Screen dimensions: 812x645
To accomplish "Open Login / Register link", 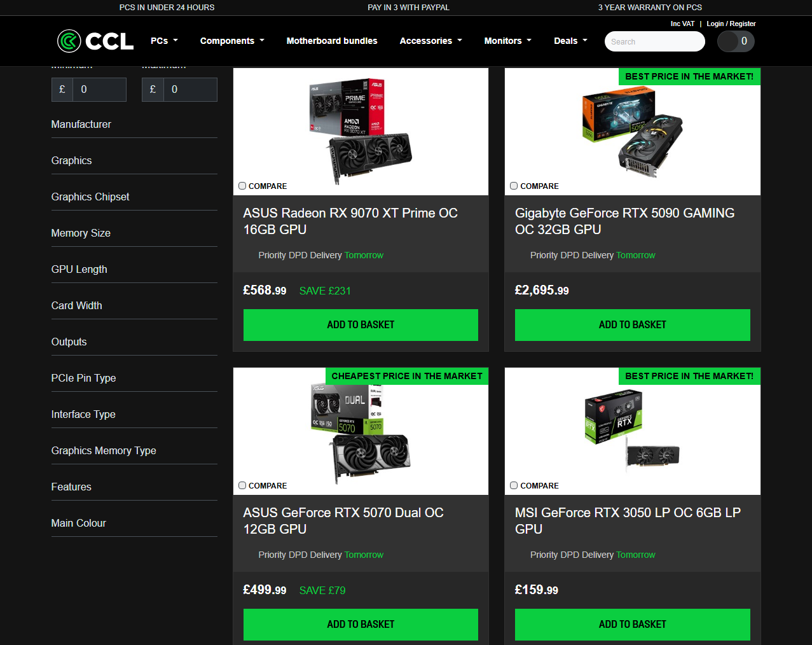I will tap(731, 24).
